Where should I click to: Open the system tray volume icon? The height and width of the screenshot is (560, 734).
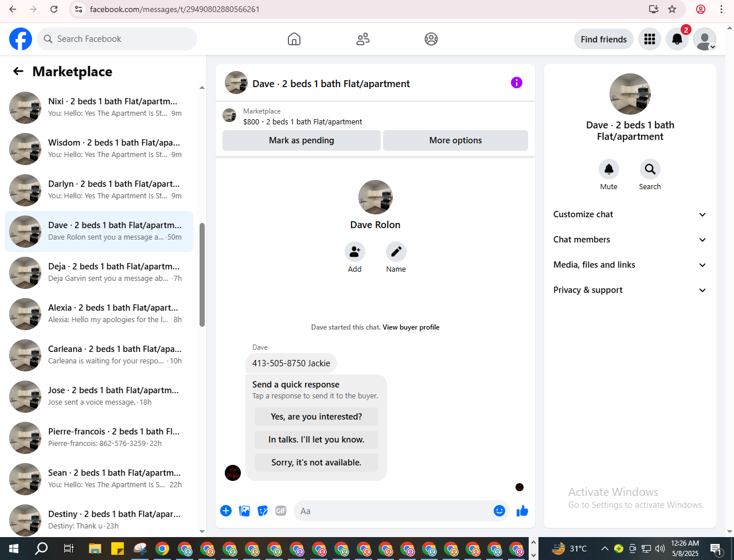(x=660, y=549)
